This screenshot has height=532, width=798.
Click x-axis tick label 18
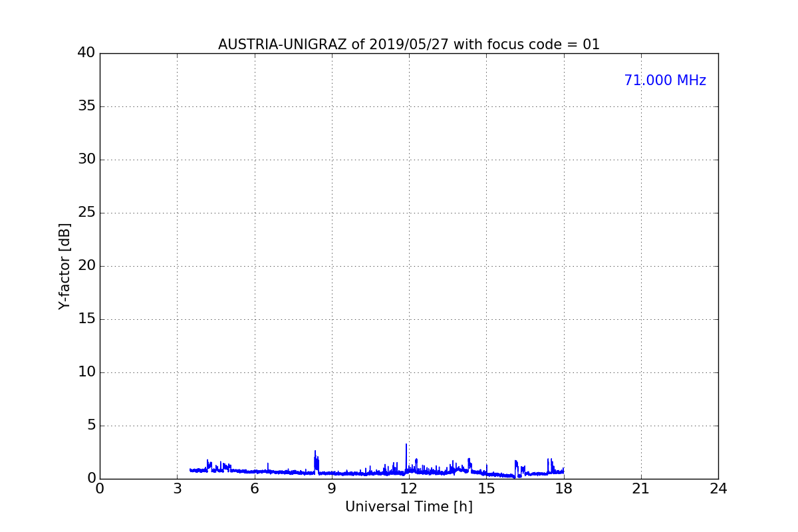[564, 489]
